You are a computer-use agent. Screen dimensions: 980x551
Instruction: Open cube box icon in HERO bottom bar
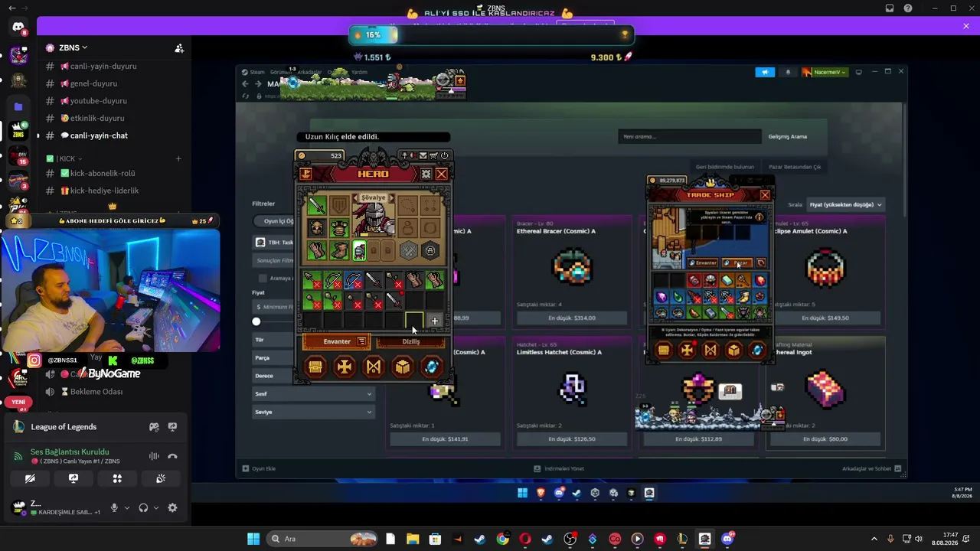click(x=403, y=367)
